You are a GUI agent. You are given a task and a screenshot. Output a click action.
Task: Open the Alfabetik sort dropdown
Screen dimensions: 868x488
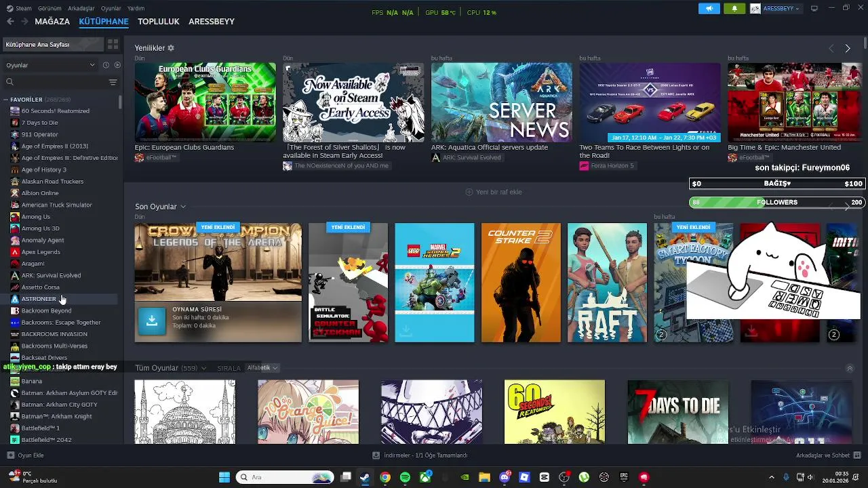click(262, 368)
